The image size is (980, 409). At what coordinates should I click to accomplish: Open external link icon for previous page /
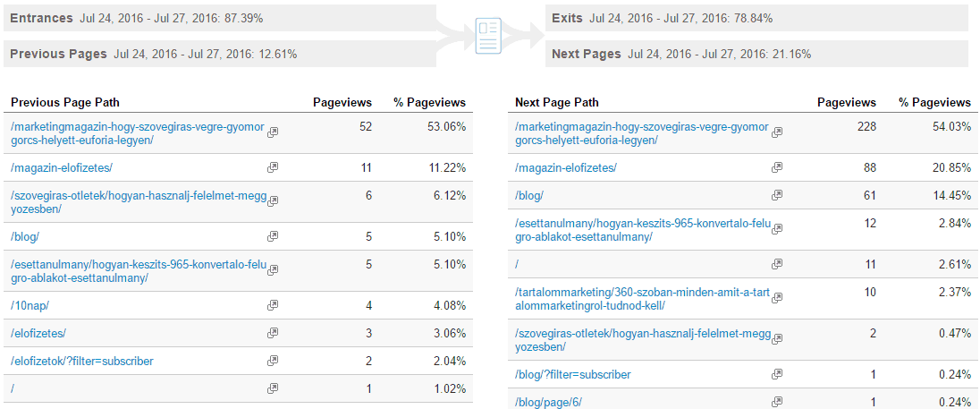[x=273, y=388]
